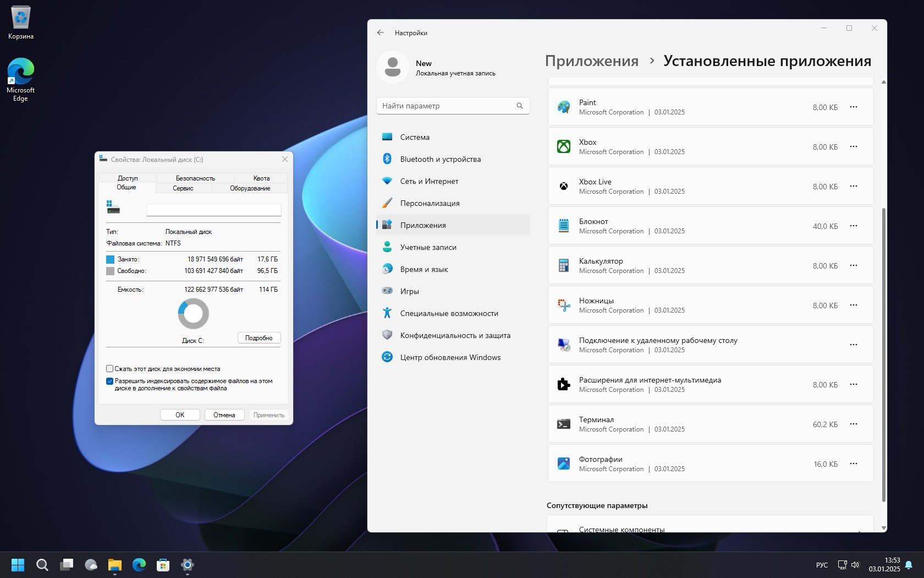This screenshot has width=924, height=578.
Task: Open the Recycle Bin desktop icon
Action: (21, 23)
